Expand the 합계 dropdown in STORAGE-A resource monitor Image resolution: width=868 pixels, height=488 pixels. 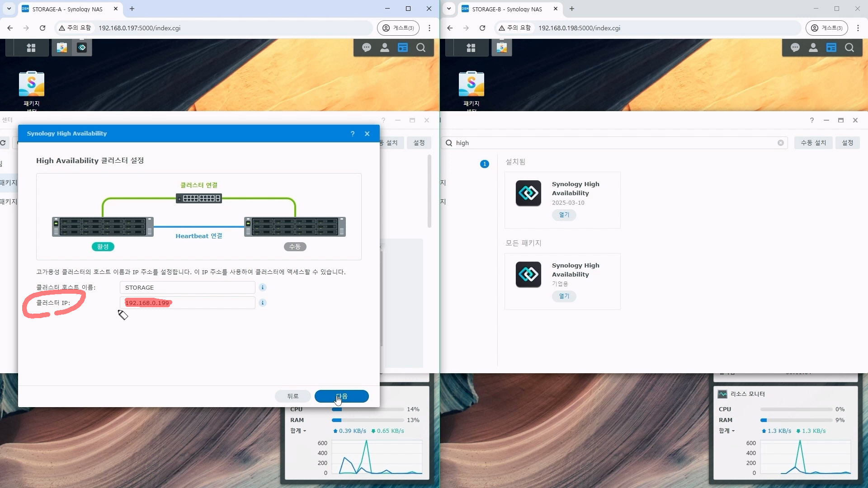click(298, 431)
